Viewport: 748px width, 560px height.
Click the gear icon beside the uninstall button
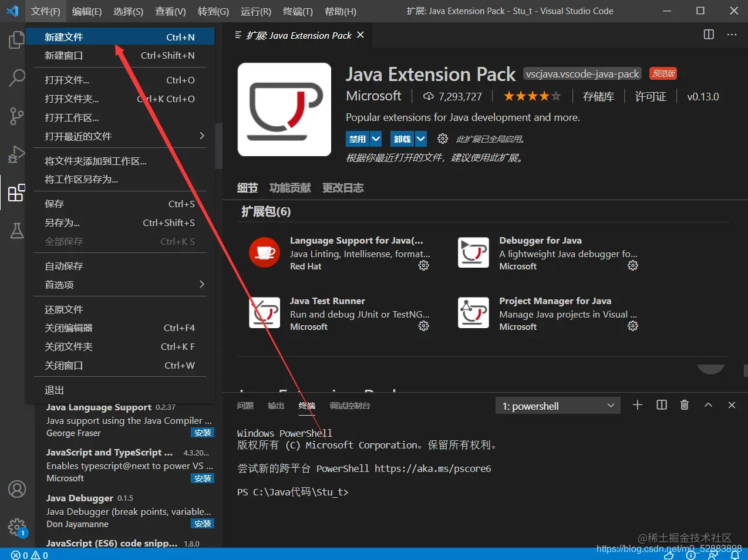pos(443,139)
